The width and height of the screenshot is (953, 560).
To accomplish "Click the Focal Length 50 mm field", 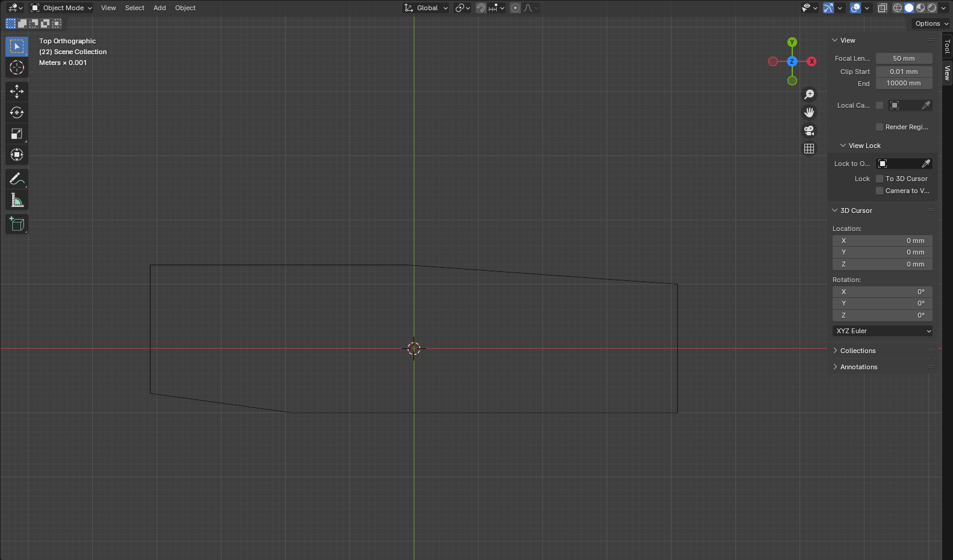I will click(904, 58).
